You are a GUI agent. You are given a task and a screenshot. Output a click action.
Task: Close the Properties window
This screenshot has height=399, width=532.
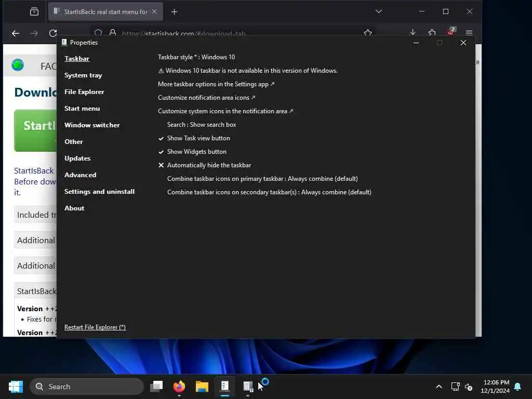(x=463, y=43)
